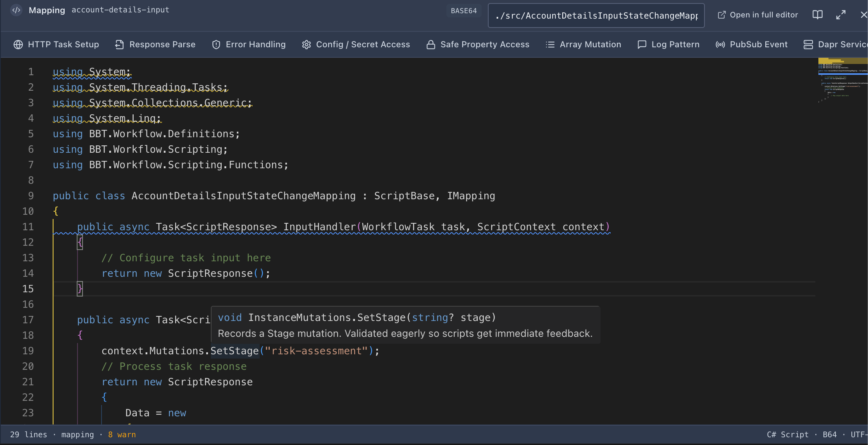
Task: Edit the ./src/AccountDetailsInputStateChangeMapping path field
Action: (x=596, y=16)
